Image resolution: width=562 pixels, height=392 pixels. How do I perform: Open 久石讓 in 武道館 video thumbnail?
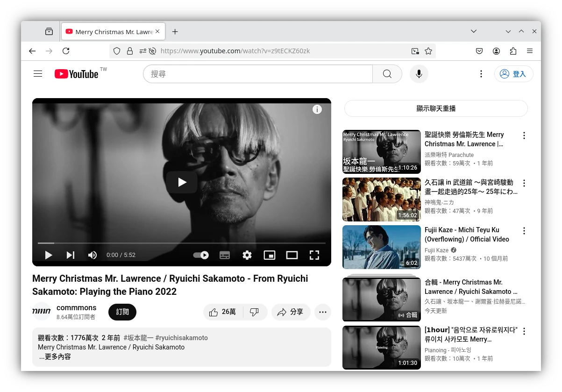382,200
